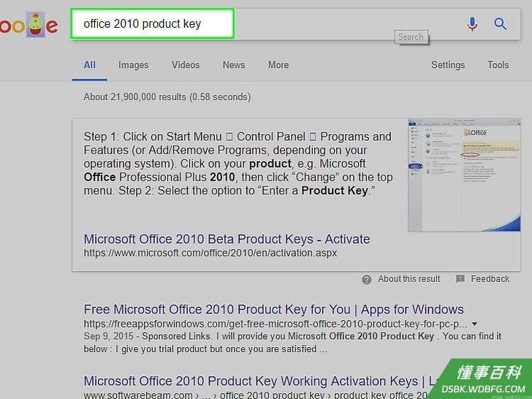Image resolution: width=532 pixels, height=399 pixels.
Task: Open the Tools options
Action: click(x=498, y=65)
